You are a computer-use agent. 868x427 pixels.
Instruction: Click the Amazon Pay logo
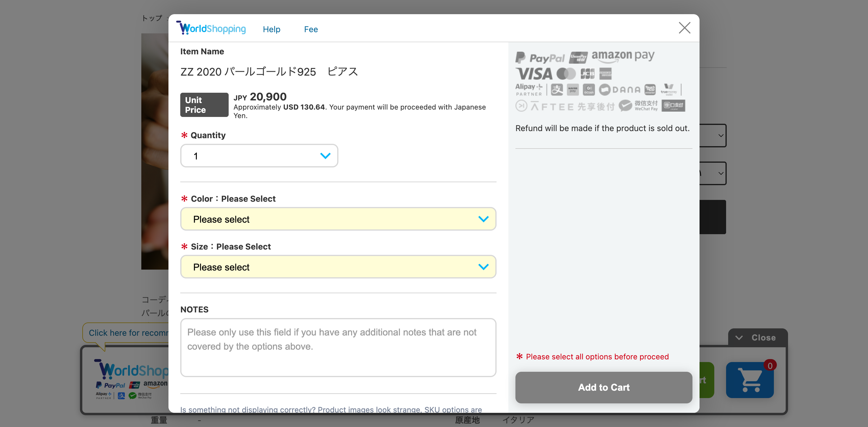(x=623, y=56)
